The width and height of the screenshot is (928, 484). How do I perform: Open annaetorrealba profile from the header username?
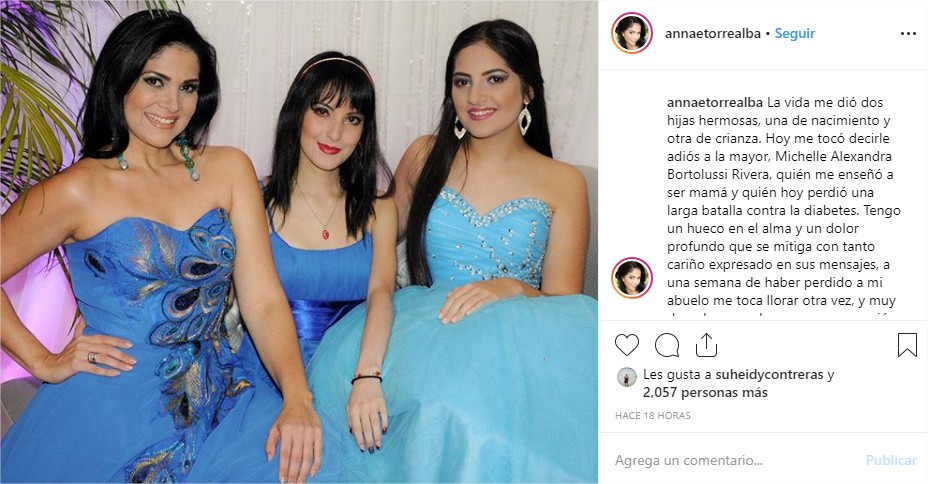[713, 34]
